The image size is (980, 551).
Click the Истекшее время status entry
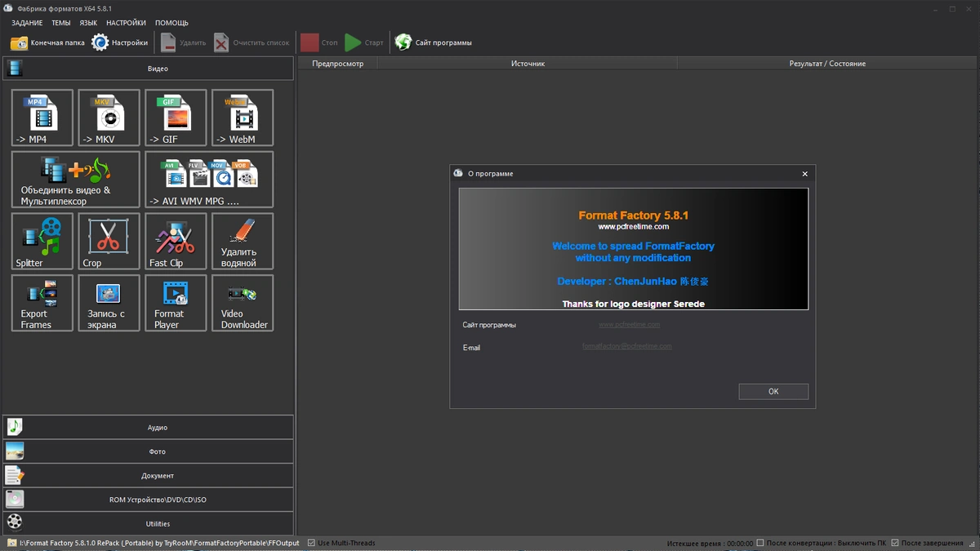click(x=710, y=543)
